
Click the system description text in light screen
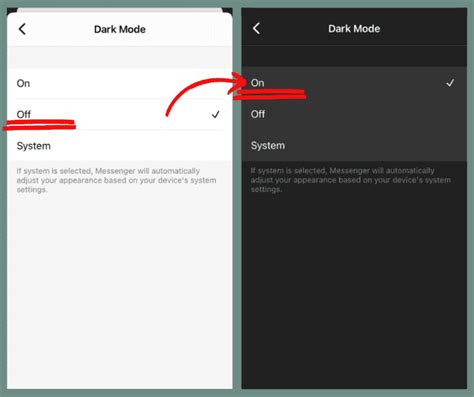pos(116,180)
